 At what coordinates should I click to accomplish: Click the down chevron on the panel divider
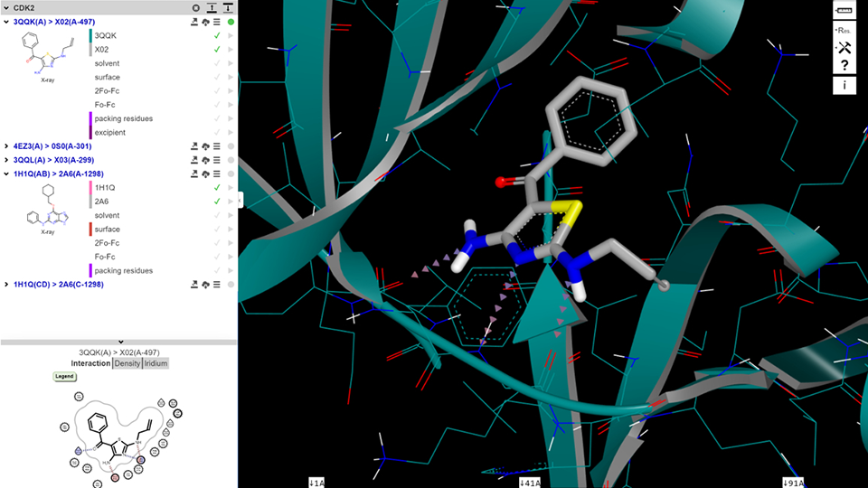[x=120, y=342]
